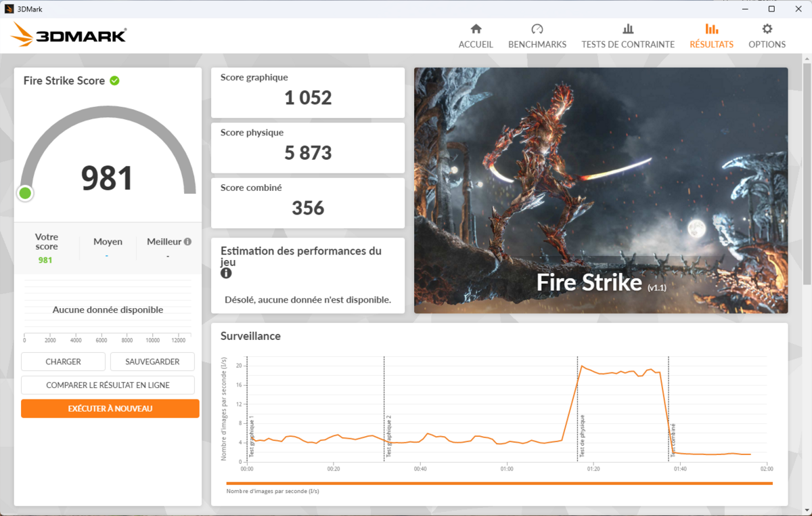Open Tests de contrainte tab
The width and height of the screenshot is (812, 516).
(628, 37)
